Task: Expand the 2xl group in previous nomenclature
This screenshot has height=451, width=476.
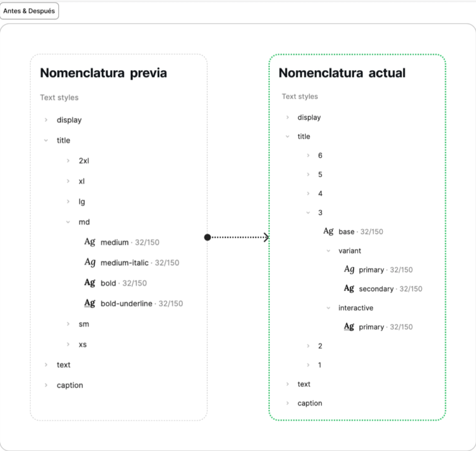Action: coord(68,161)
